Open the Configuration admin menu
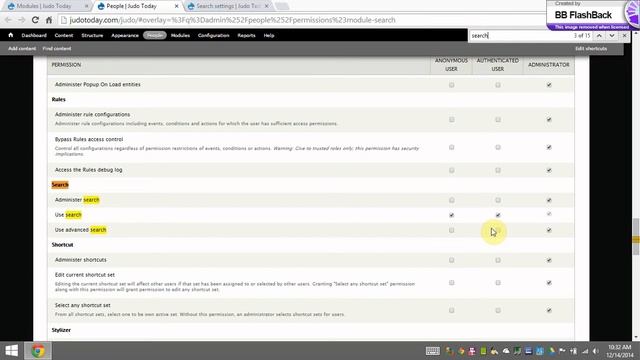 pyautogui.click(x=213, y=36)
